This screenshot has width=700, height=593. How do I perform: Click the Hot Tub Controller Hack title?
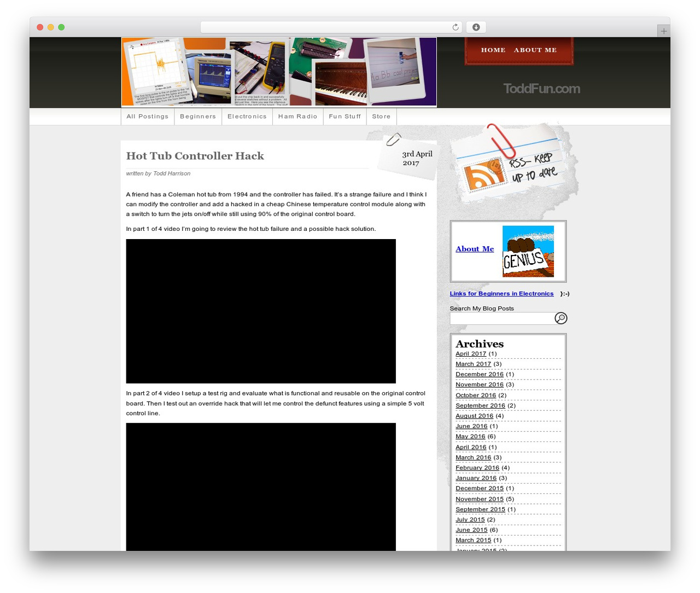tap(195, 156)
